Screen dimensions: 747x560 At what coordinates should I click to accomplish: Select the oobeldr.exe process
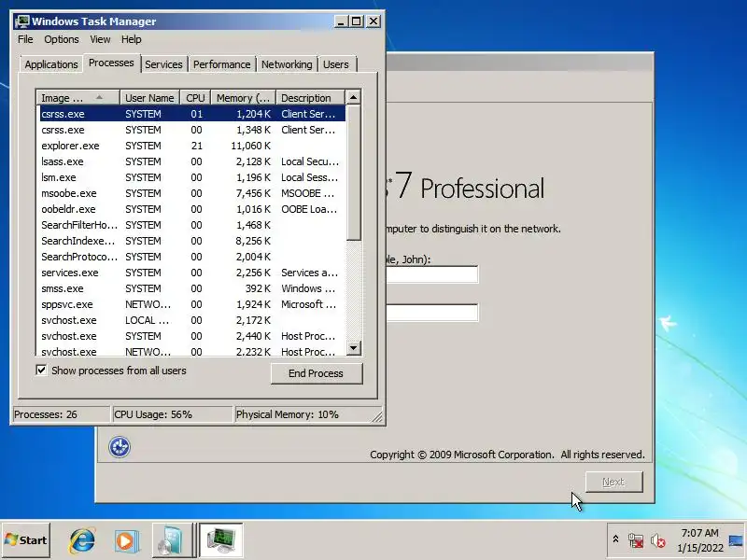[x=192, y=209]
